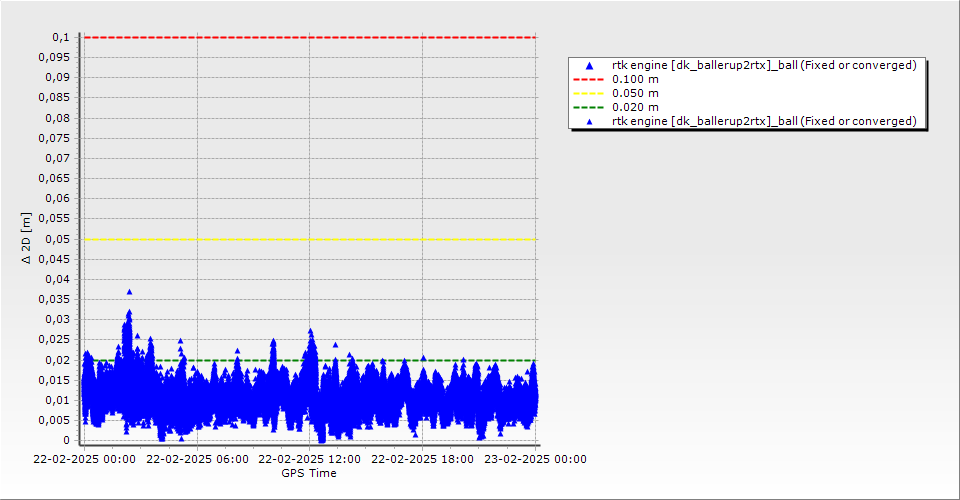Screen dimensions: 960x500
Task: Click the 0,01 y-axis tick label
Action: point(58,401)
